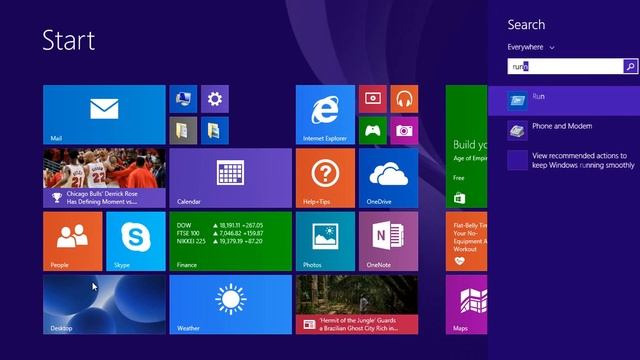Click the NIKKEI 225 row in Finance tile
The width and height of the screenshot is (640, 360).
(220, 241)
